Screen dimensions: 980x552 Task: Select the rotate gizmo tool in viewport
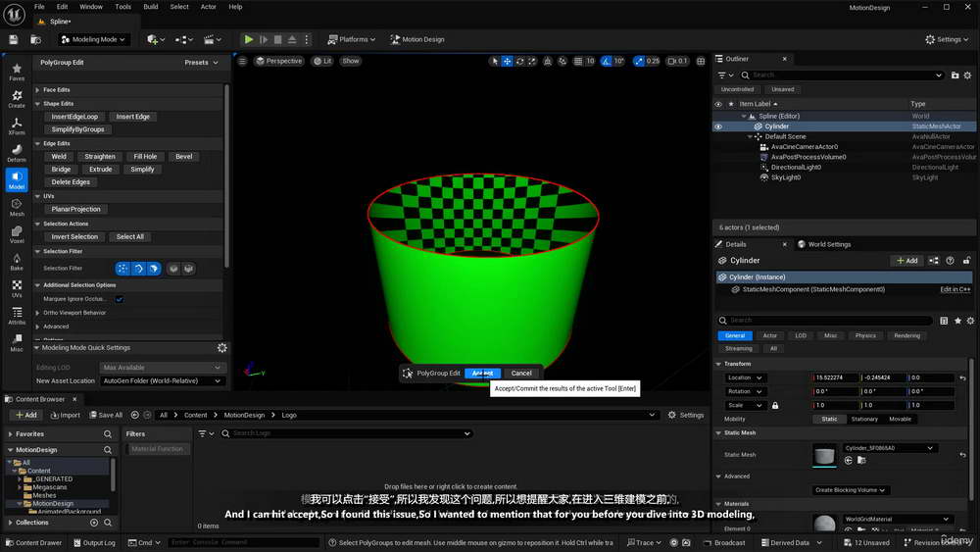[519, 61]
